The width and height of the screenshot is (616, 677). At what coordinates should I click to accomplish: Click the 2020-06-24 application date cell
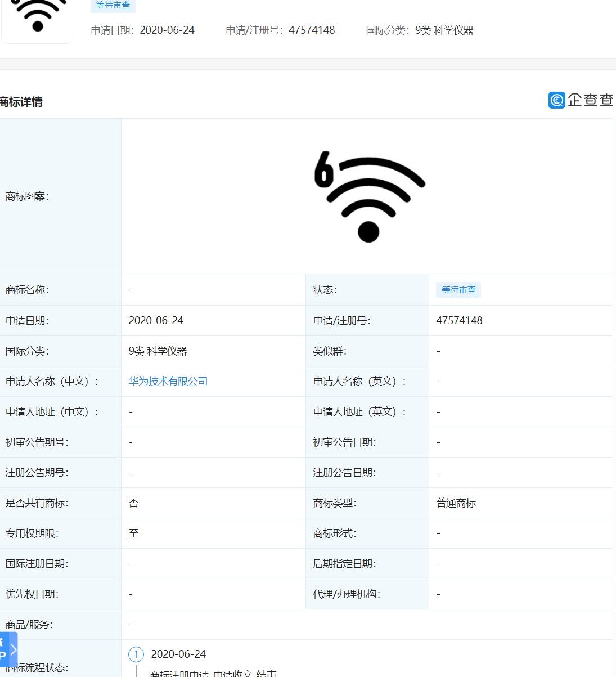click(x=156, y=321)
